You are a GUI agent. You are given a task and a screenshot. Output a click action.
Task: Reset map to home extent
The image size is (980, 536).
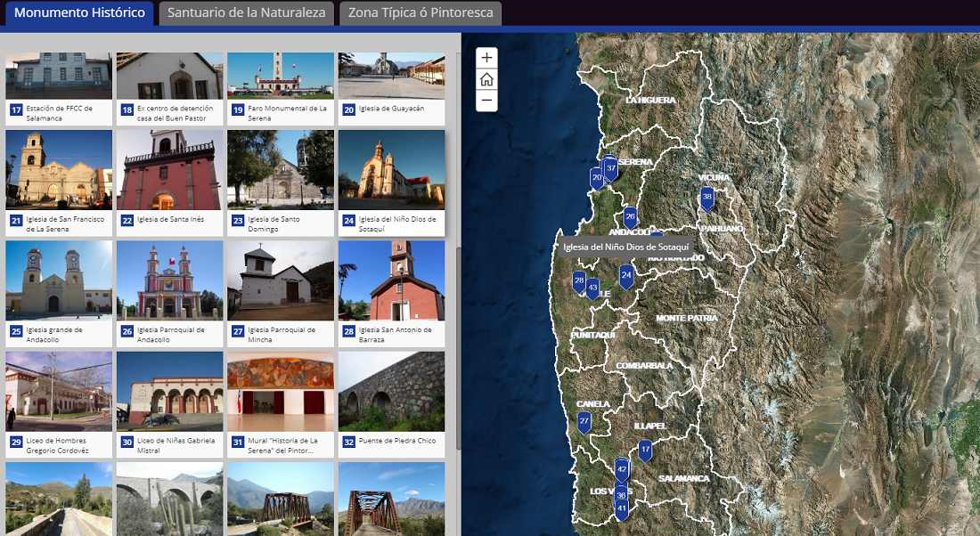(486, 79)
